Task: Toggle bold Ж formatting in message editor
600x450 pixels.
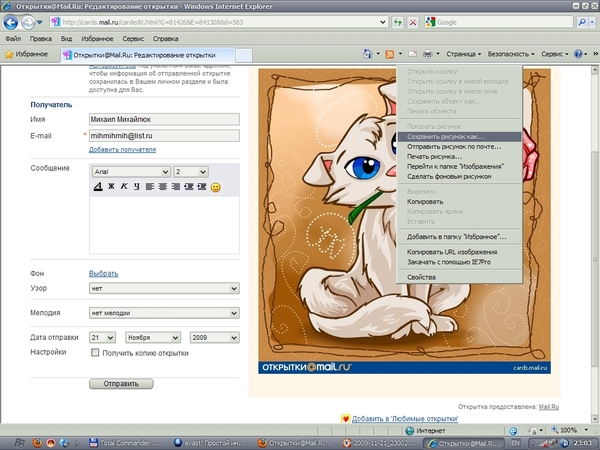Action: [x=111, y=186]
